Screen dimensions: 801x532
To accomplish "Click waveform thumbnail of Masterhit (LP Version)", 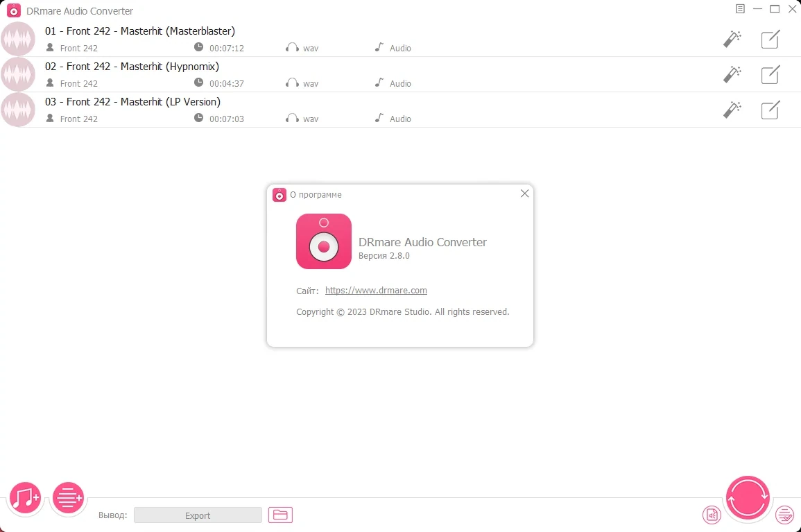I will click(x=18, y=110).
